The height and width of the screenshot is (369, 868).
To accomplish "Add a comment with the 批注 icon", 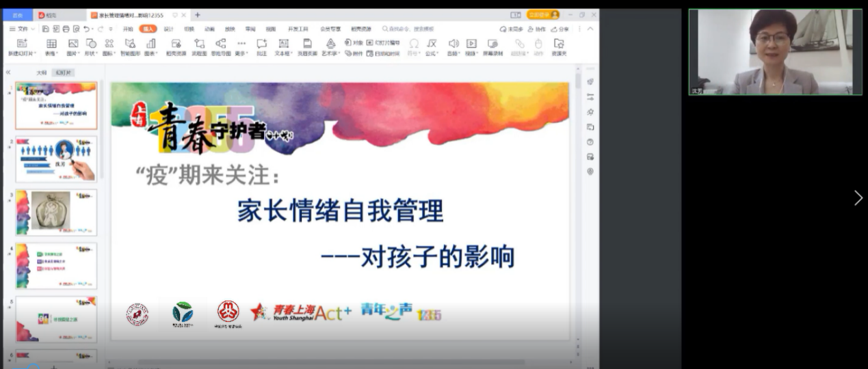I will [261, 44].
